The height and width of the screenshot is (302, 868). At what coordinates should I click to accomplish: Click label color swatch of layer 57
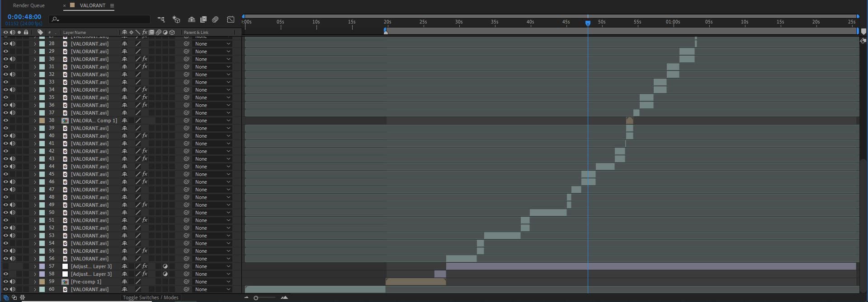[x=42, y=266]
